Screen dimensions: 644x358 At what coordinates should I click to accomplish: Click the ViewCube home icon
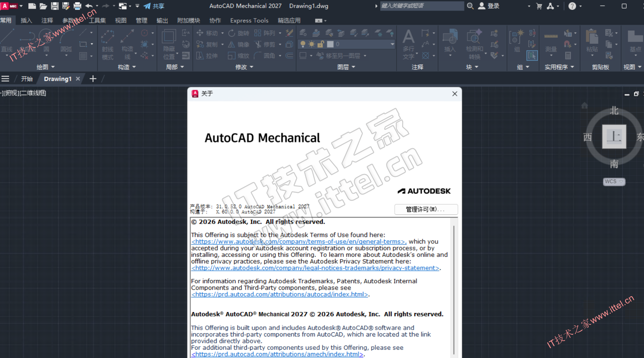click(584, 106)
